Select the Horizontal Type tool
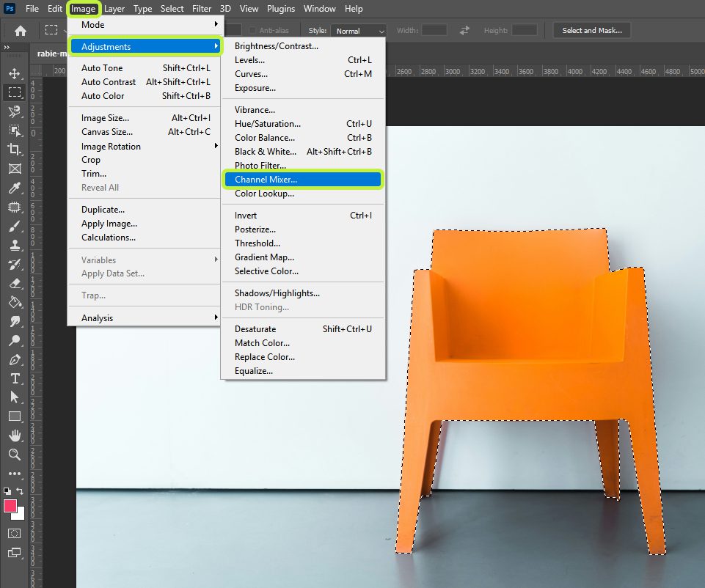The image size is (705, 588). (15, 378)
